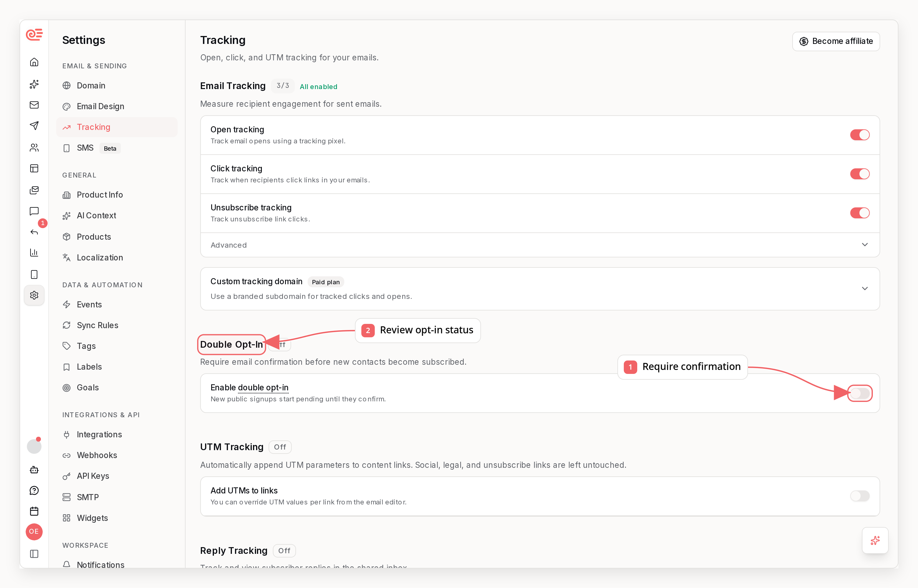Open Email Design settings
Viewport: 918px width, 588px height.
coord(117,106)
